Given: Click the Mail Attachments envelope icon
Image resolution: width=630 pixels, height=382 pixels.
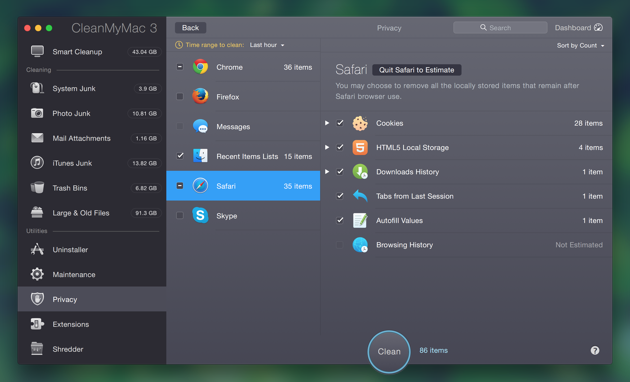Looking at the screenshot, I should [x=37, y=138].
